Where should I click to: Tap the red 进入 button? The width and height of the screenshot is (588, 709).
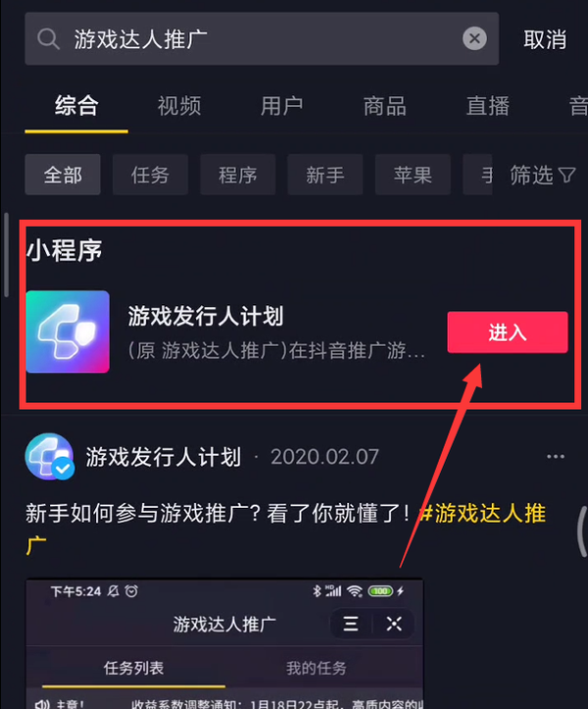click(508, 331)
